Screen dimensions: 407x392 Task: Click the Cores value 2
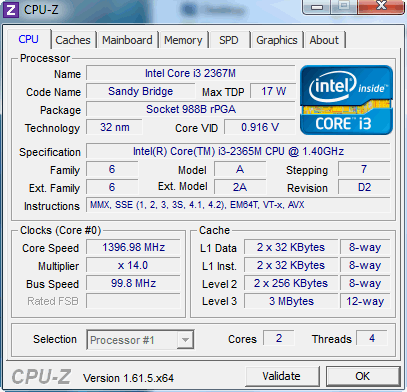pyautogui.click(x=279, y=338)
